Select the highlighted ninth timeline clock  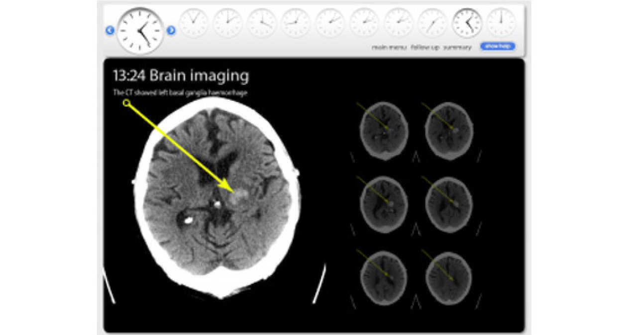(467, 23)
